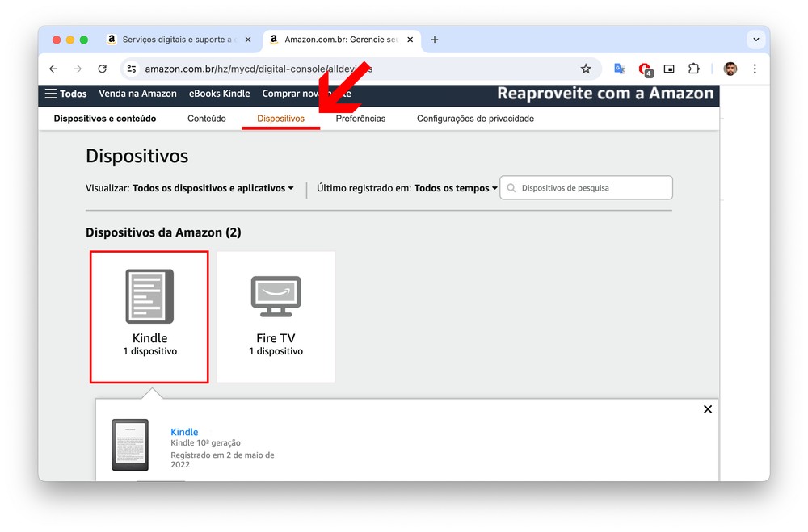Click the Registrado em 2 de maio text

click(x=222, y=459)
